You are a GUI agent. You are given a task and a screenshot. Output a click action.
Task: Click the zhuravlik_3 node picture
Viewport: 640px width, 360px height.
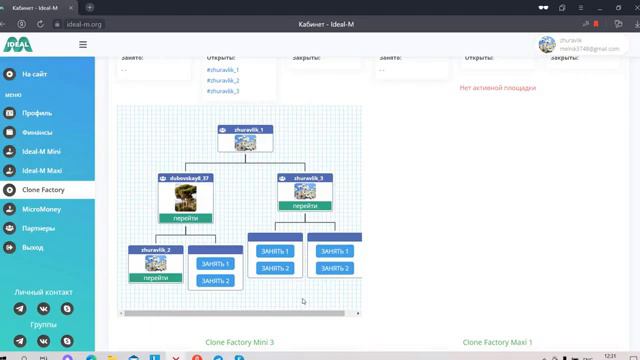pyautogui.click(x=305, y=191)
